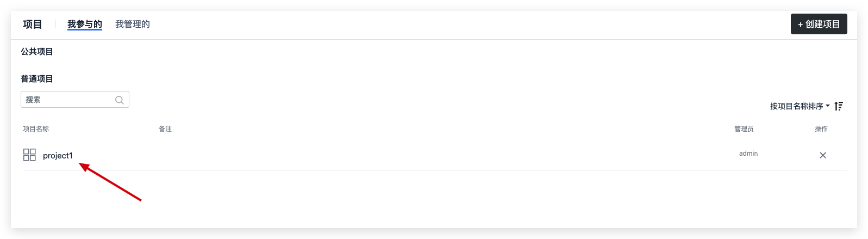The image size is (868, 239).
Task: Open the 按项目名称排序 sort dropdown
Action: click(796, 106)
